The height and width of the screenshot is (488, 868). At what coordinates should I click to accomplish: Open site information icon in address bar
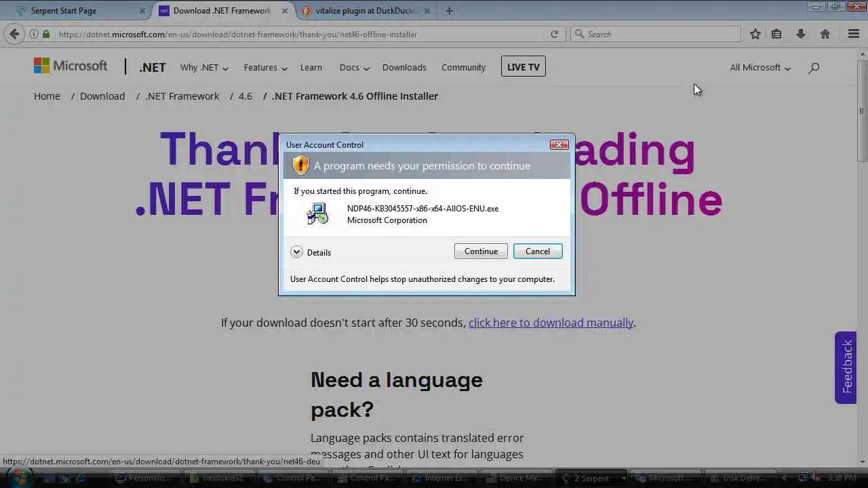(33, 34)
